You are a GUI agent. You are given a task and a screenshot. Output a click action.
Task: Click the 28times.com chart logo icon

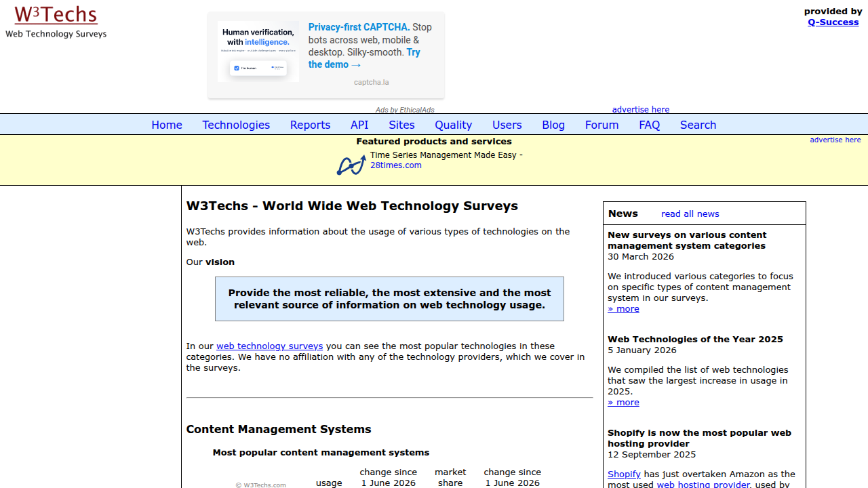pos(351,165)
